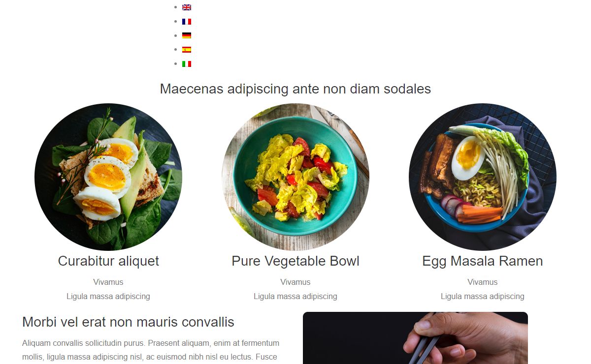Image resolution: width=591 pixels, height=364 pixels.
Task: Open the Pure Vegetable Bowl title
Action: click(x=295, y=261)
